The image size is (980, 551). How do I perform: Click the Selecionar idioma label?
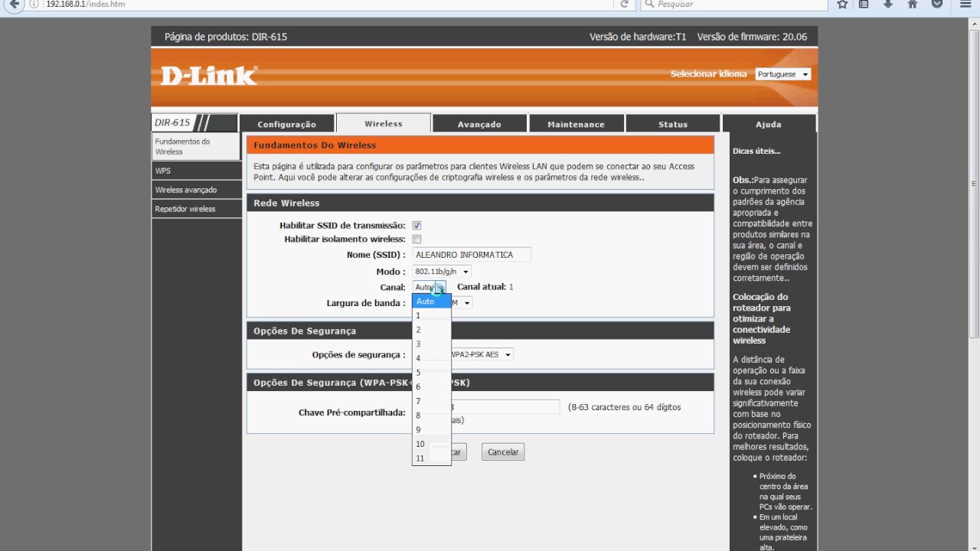[708, 74]
